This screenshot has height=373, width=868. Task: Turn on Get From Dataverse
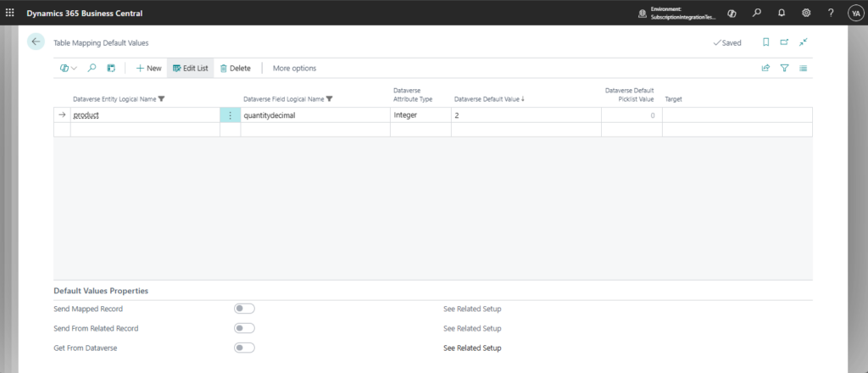[x=244, y=348]
